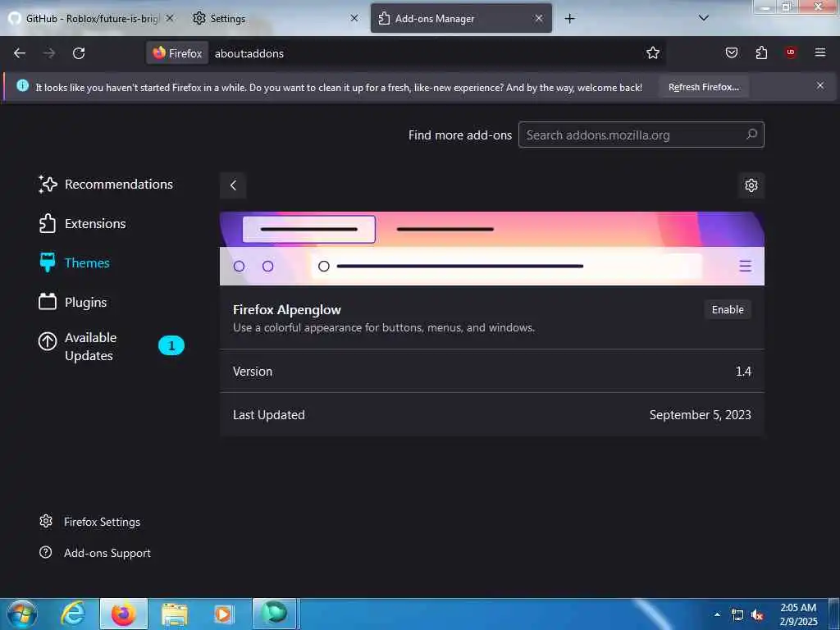Enable the Firefox Alpenglow theme
The image size is (840, 630).
pos(728,309)
